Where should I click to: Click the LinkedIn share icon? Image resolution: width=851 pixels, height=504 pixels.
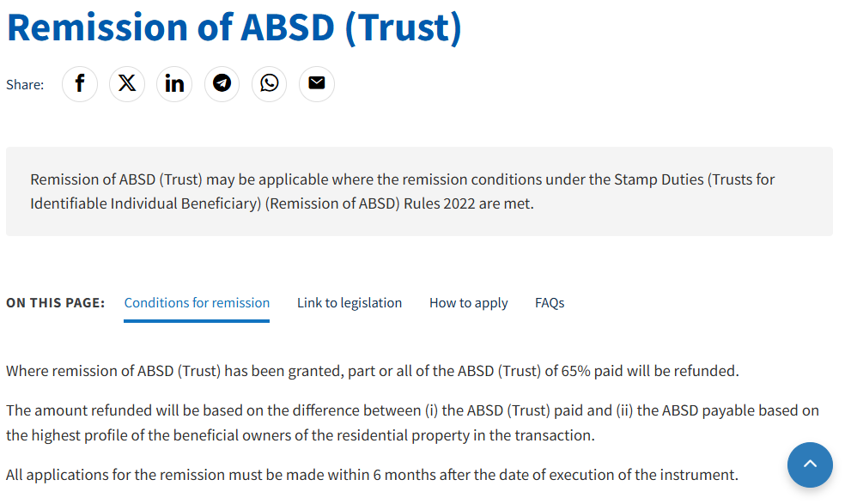(174, 83)
